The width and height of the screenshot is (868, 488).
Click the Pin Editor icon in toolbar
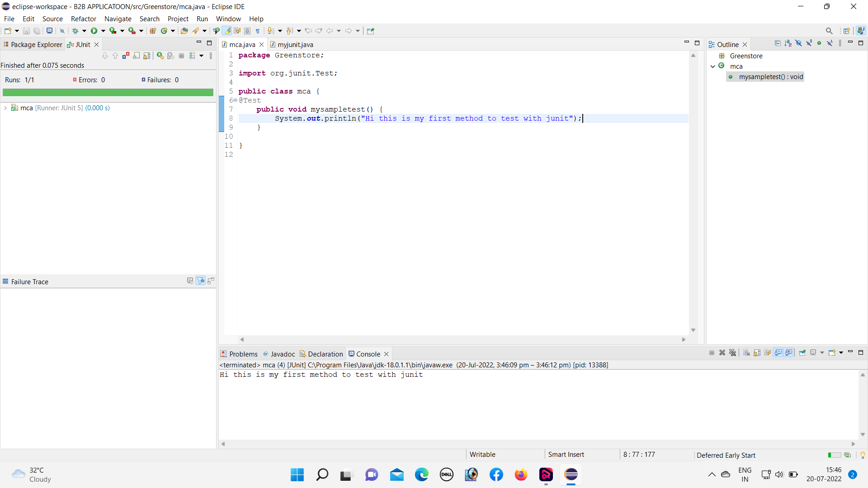[371, 31]
